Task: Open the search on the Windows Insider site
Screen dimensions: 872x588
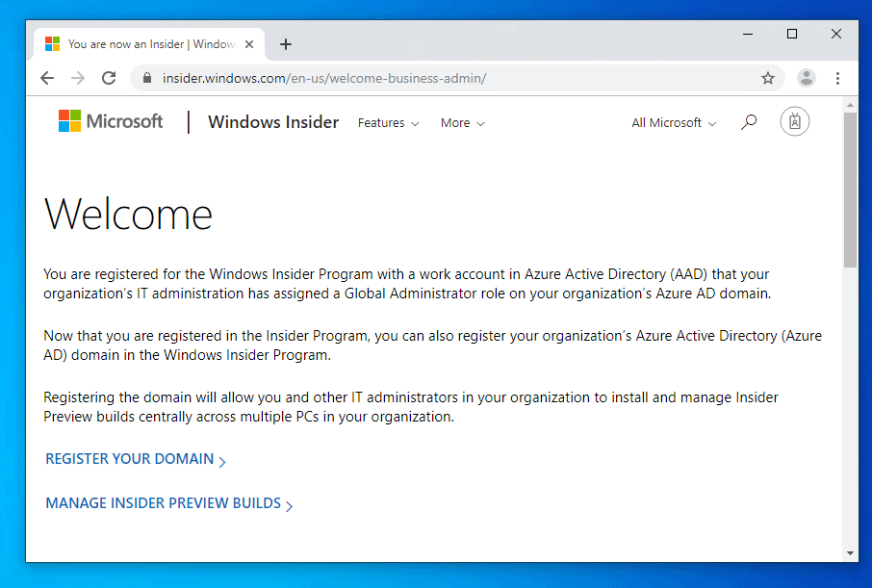Action: pos(749,121)
